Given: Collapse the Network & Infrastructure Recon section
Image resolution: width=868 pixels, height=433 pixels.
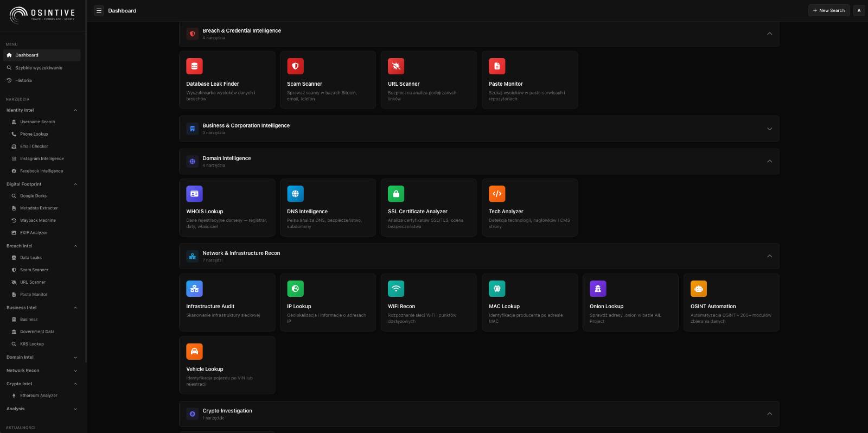Looking at the screenshot, I should [769, 256].
